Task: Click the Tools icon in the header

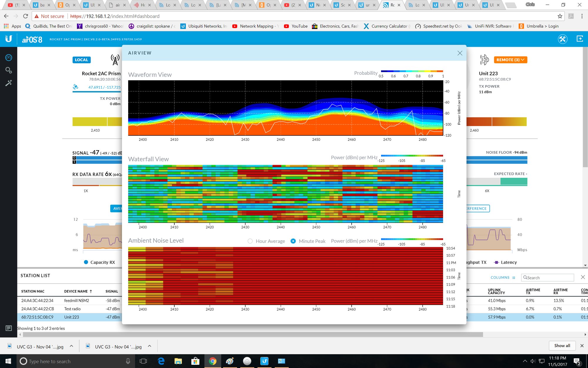Action: (x=563, y=39)
